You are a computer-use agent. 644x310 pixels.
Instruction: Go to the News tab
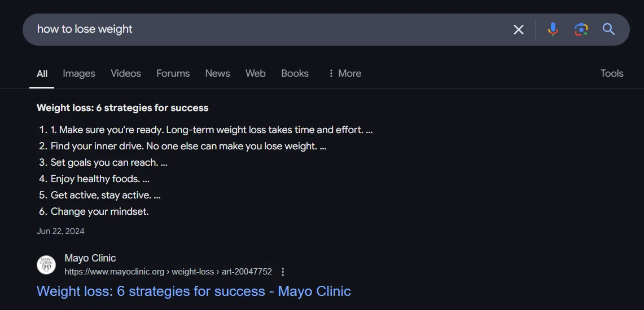[x=218, y=73]
